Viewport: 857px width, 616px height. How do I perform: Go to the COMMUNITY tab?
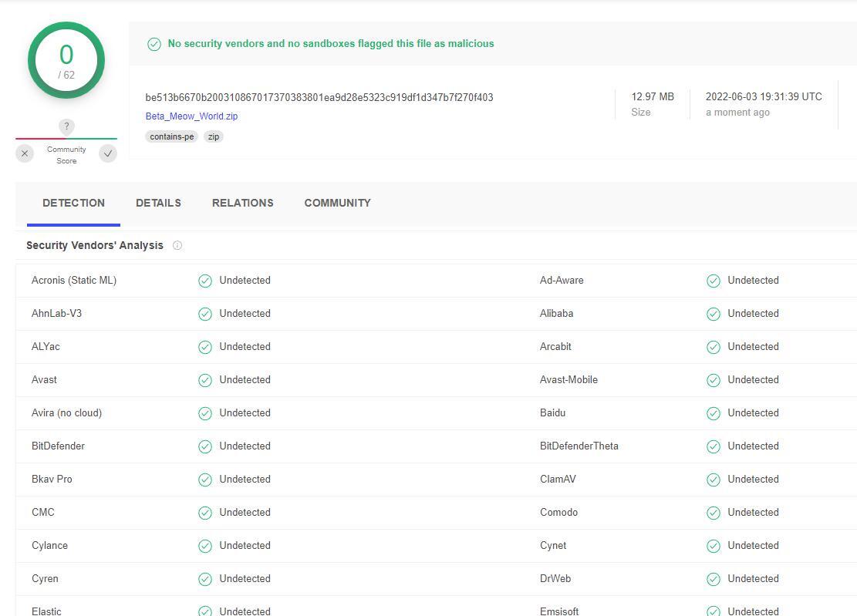337,203
